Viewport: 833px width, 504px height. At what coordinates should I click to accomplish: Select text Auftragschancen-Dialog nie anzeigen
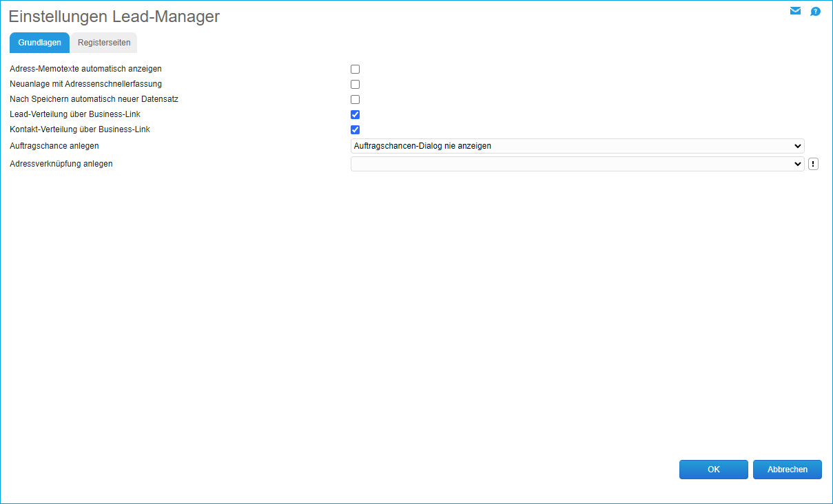pyautogui.click(x=423, y=146)
